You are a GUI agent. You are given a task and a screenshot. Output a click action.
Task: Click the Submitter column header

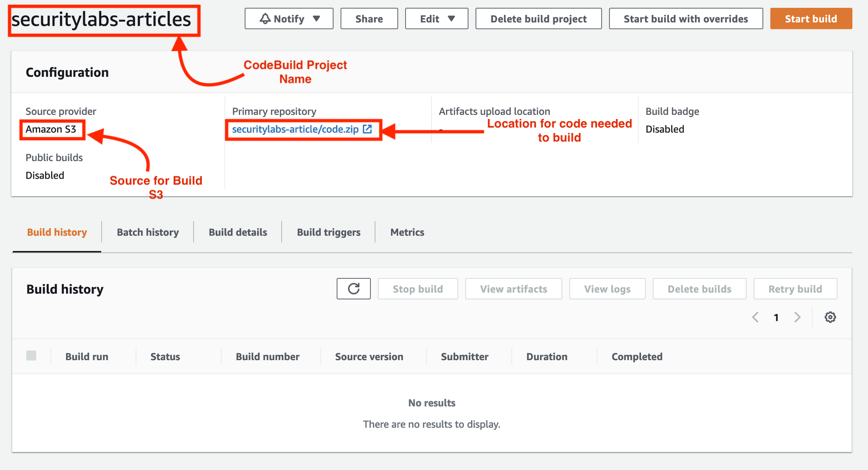coord(464,356)
